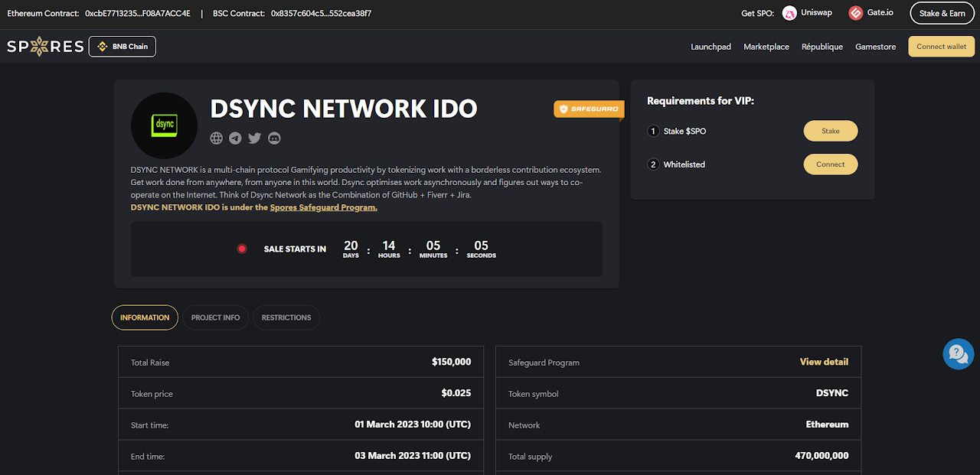The width and height of the screenshot is (980, 475).
Task: Open the project website globe icon
Action: click(x=217, y=138)
